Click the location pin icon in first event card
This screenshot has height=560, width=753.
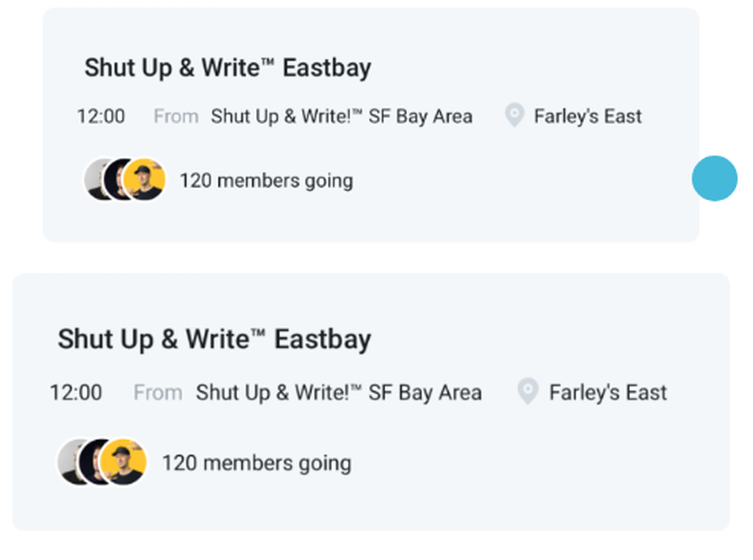coord(514,116)
